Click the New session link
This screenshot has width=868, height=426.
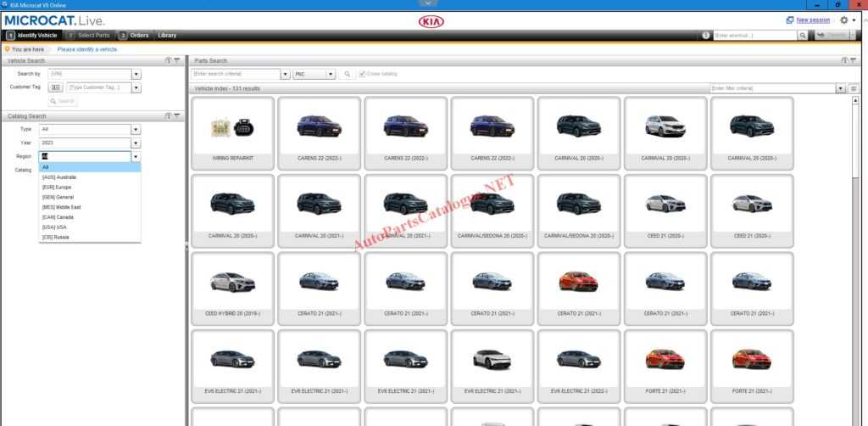pyautogui.click(x=813, y=20)
